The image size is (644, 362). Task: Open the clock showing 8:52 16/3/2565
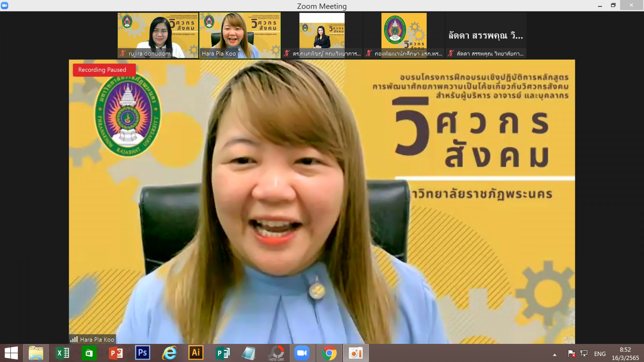[x=625, y=354]
